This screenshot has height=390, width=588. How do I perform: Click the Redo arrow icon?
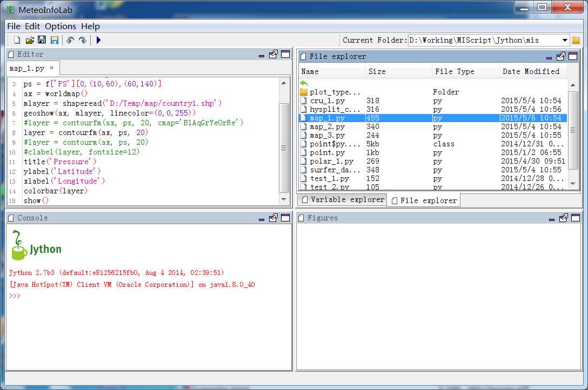(82, 40)
